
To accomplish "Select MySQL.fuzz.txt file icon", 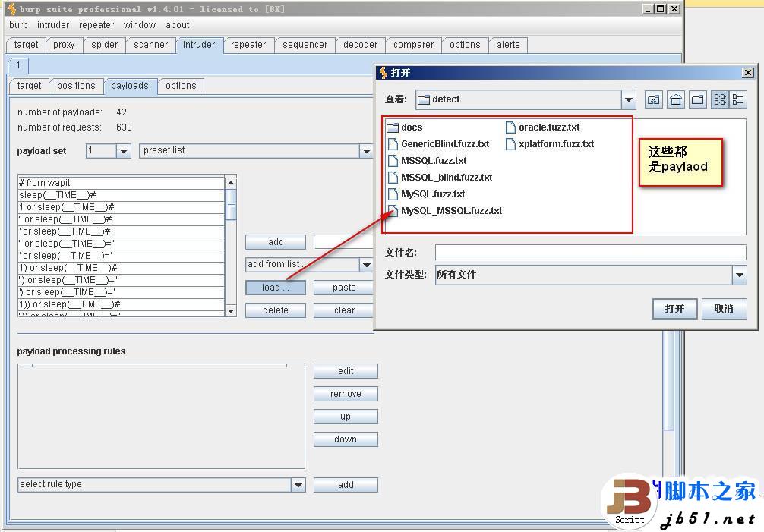I will pyautogui.click(x=393, y=194).
